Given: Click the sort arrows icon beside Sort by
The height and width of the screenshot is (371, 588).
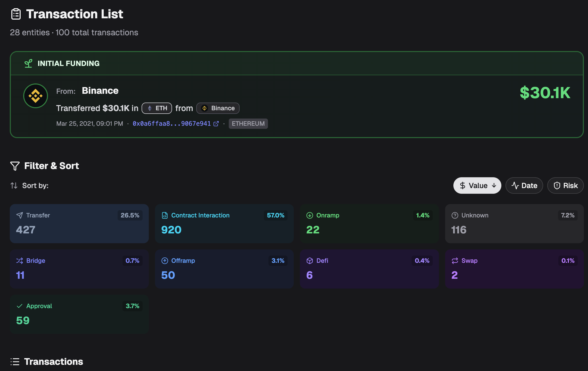Looking at the screenshot, I should tap(14, 185).
